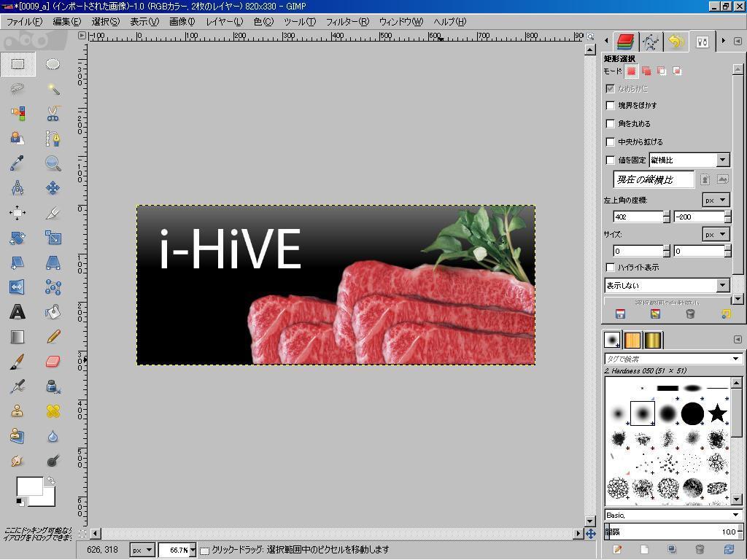Open the フィルター menu

(347, 22)
